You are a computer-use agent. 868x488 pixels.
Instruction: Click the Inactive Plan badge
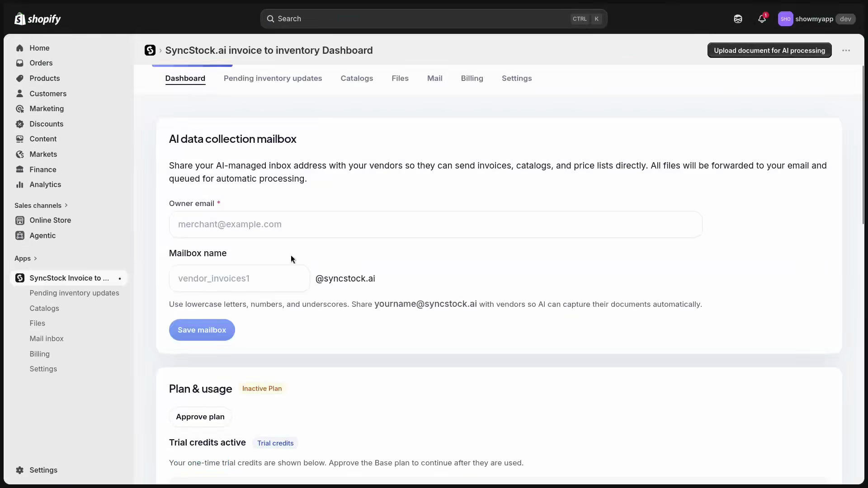click(x=262, y=389)
